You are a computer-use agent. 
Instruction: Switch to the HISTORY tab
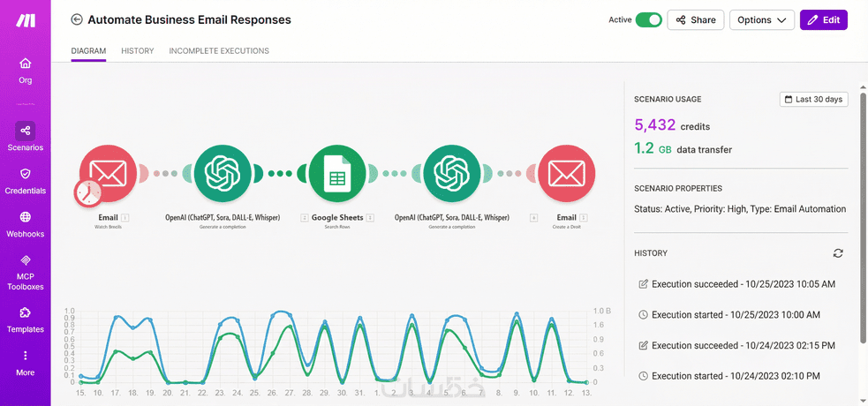[x=137, y=51]
